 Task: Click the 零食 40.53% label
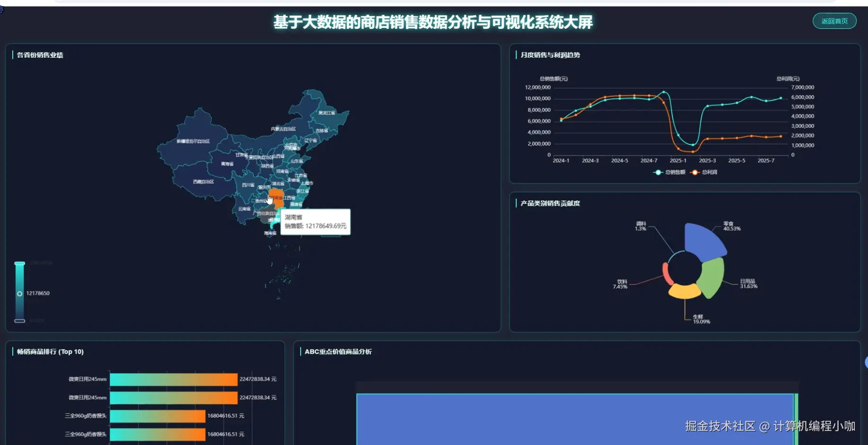[x=732, y=226]
